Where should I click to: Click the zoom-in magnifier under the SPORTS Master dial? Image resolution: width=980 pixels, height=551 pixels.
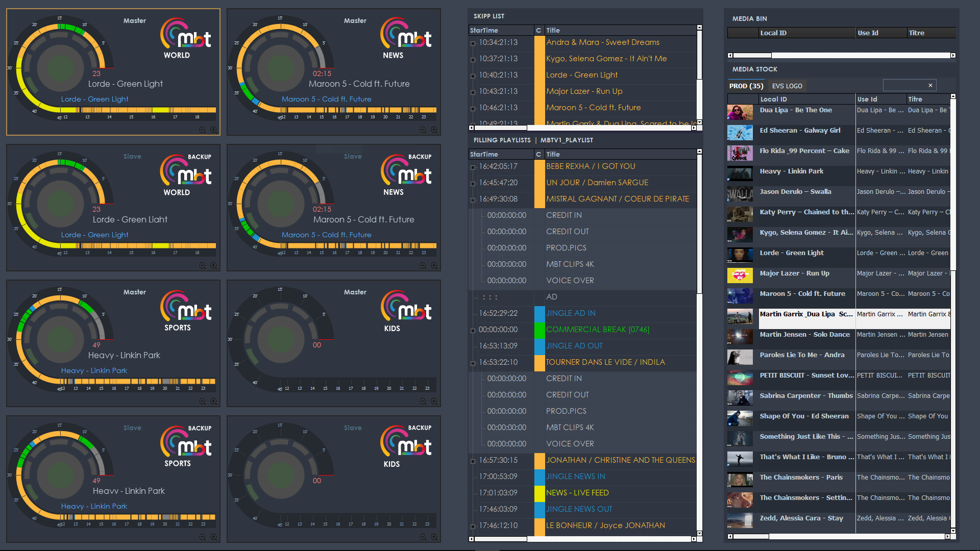tap(214, 402)
